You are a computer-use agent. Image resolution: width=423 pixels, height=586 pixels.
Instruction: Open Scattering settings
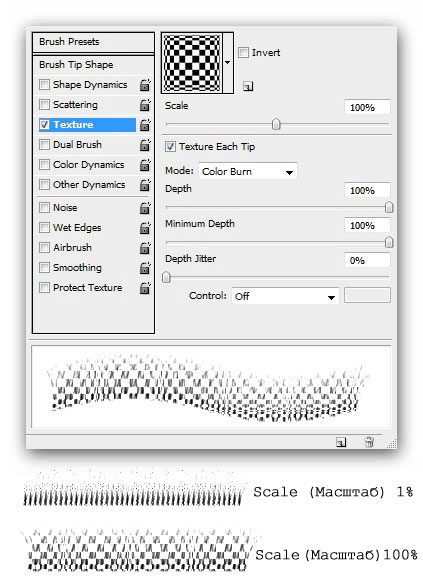pos(75,105)
